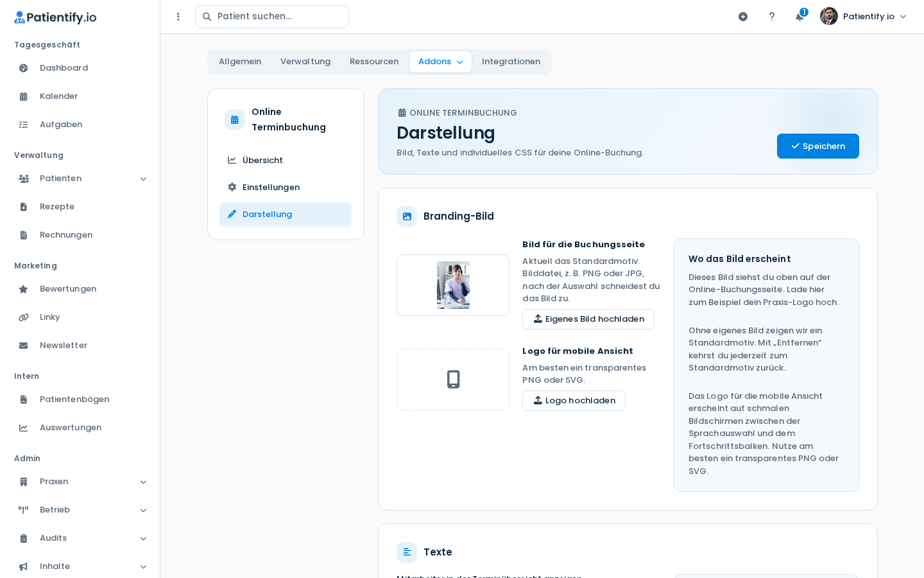The width and height of the screenshot is (924, 578).
Task: Open Rechnungen in the sidebar
Action: 80,235
